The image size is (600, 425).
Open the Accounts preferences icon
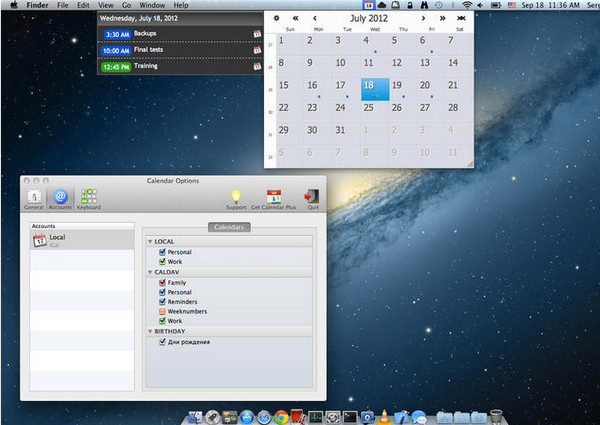(x=60, y=199)
